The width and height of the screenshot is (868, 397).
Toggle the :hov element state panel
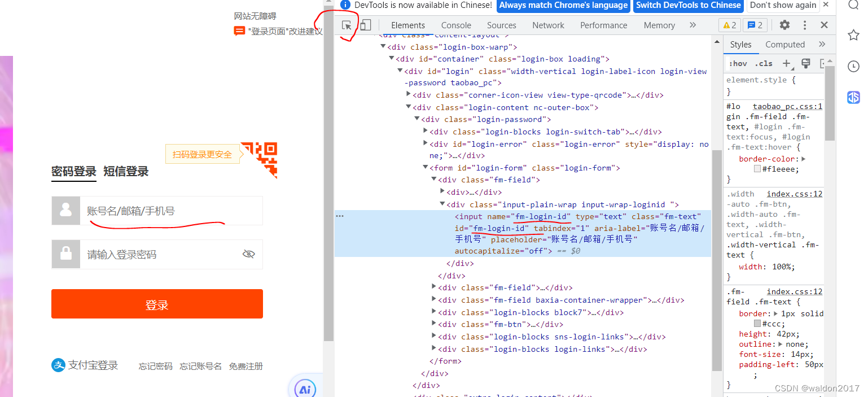click(x=738, y=63)
